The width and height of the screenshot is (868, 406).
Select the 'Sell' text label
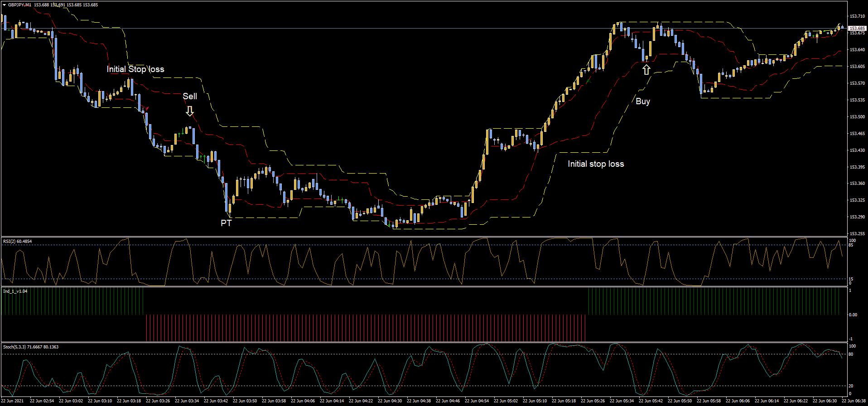190,96
